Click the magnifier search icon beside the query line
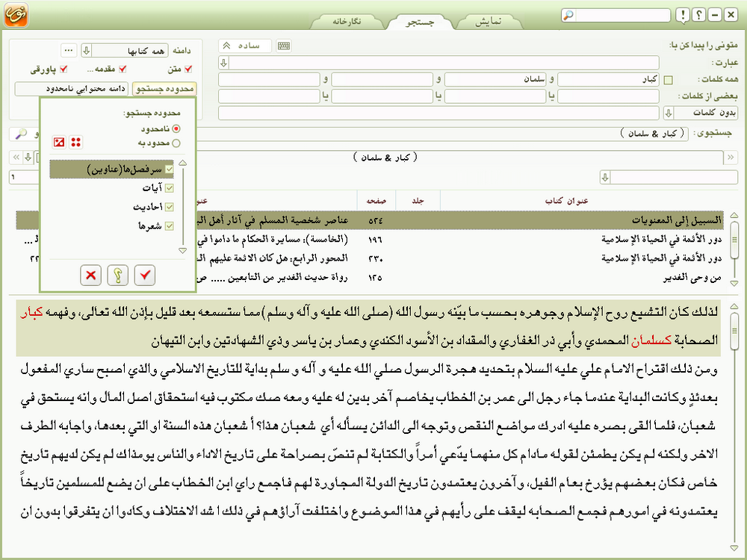Image resolution: width=747 pixels, height=560 pixels. pyautogui.click(x=21, y=134)
